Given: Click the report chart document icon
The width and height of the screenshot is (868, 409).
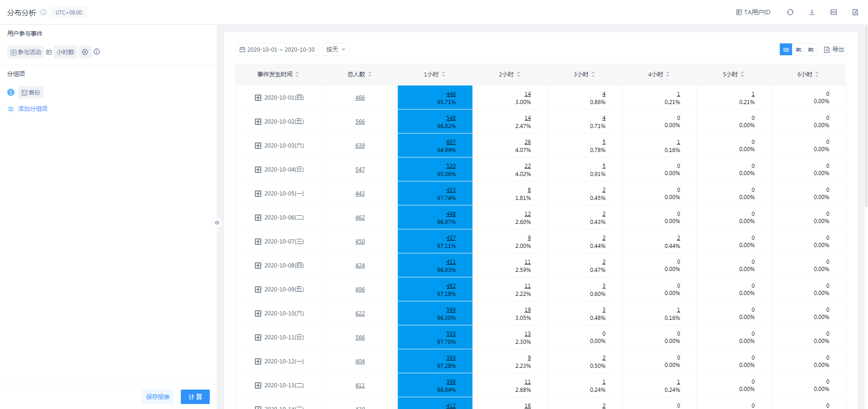Looking at the screenshot, I should pos(855,12).
